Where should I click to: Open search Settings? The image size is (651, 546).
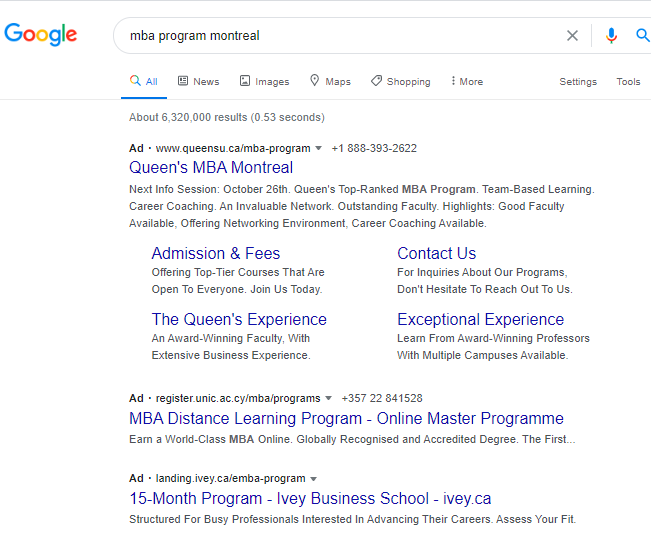[x=578, y=82]
